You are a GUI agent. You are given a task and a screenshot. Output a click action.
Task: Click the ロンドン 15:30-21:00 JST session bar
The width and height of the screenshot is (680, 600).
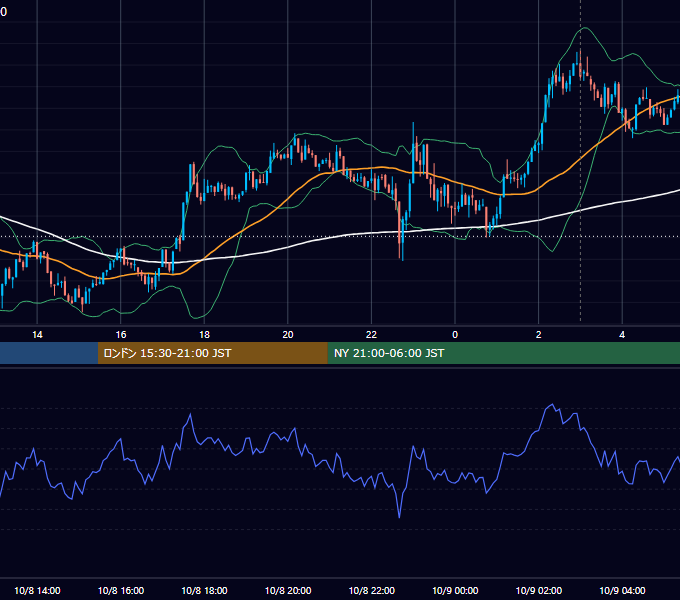tap(212, 353)
